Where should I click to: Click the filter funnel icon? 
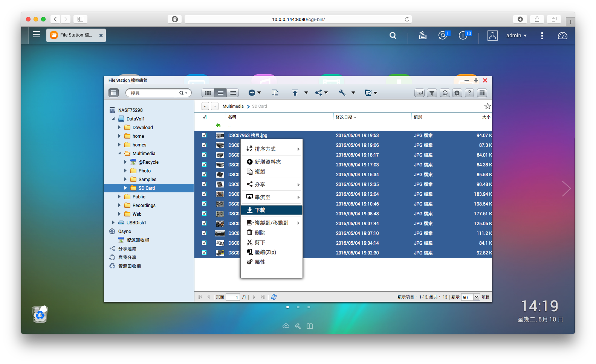coord(432,93)
